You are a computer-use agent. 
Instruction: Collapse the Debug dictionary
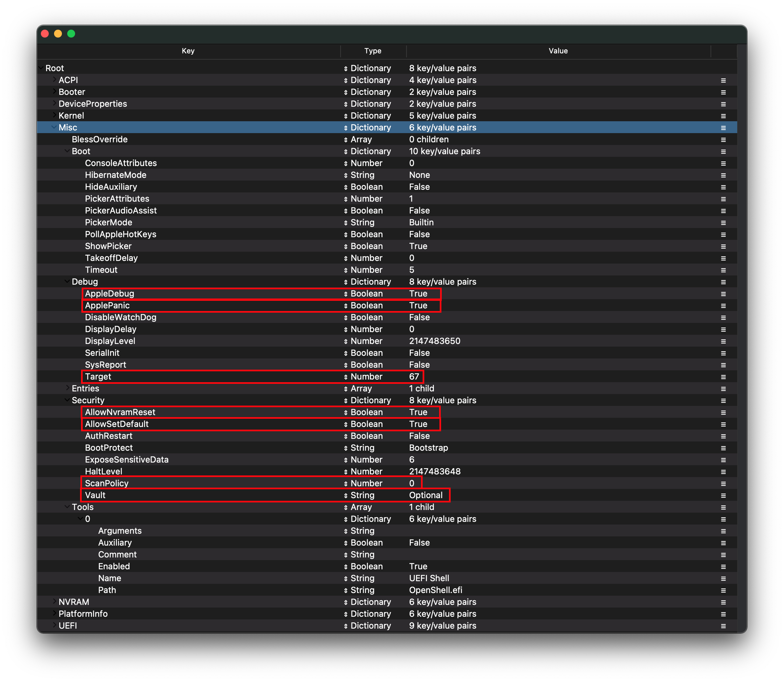point(67,282)
